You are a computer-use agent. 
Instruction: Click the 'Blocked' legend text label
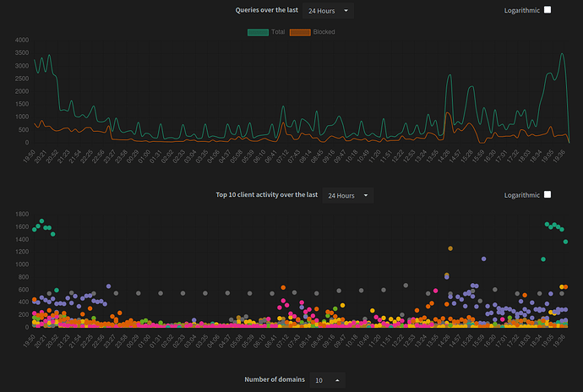(324, 32)
